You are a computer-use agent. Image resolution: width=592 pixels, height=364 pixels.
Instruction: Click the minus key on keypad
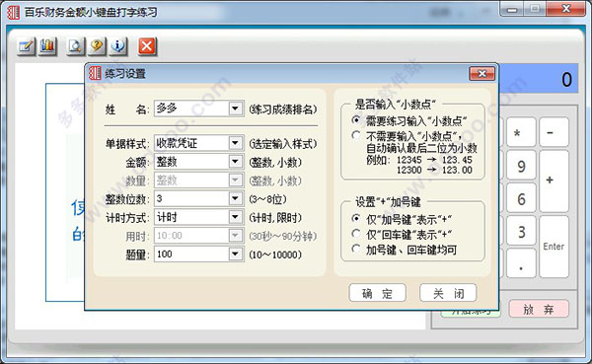coord(554,132)
